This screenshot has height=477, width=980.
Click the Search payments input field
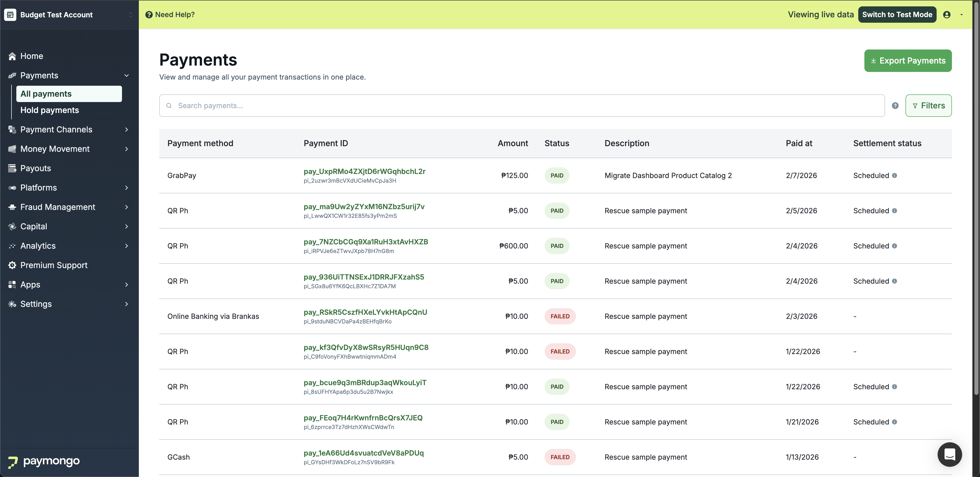click(x=525, y=106)
